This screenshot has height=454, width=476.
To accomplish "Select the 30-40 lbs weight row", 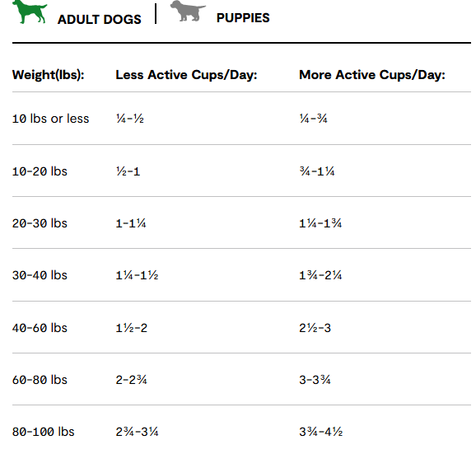I will [241, 275].
